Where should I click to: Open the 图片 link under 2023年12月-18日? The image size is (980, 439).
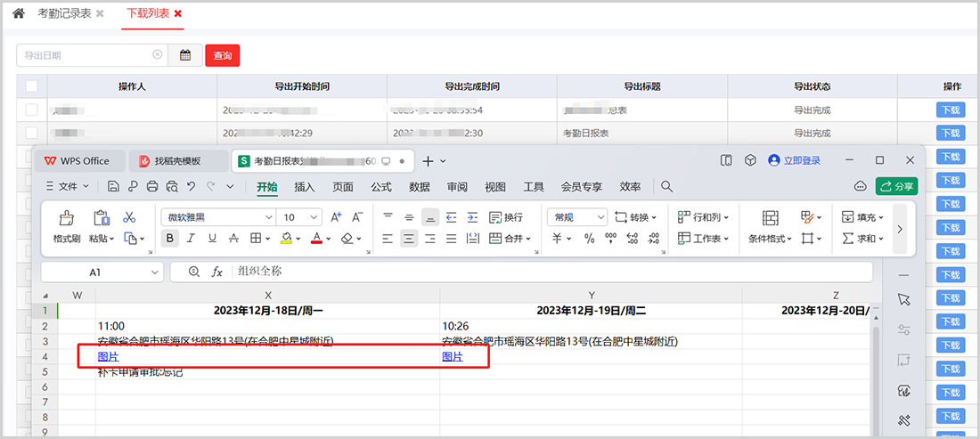(x=108, y=357)
